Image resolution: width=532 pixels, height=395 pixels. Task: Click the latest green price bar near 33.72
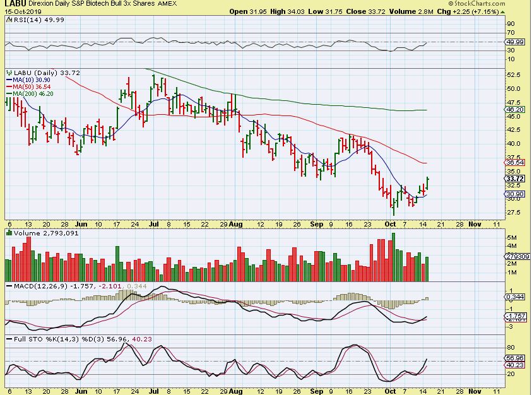(427, 183)
